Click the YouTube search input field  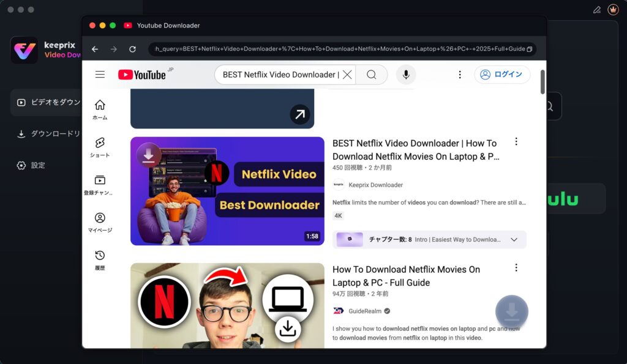(280, 75)
